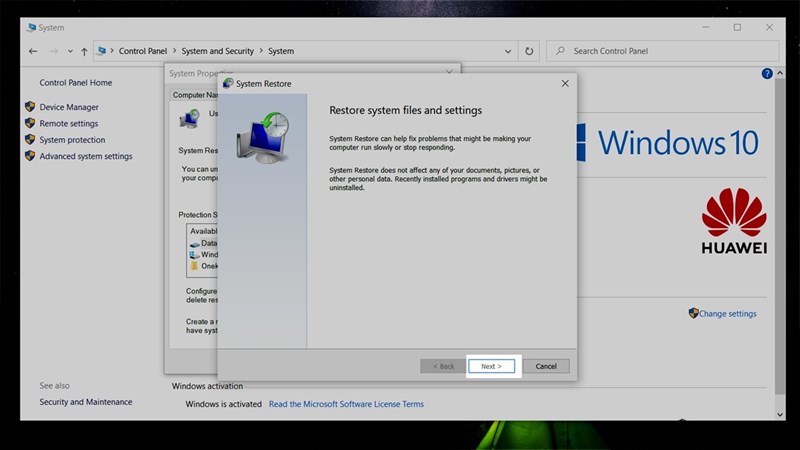Refresh the Control Panel view
The height and width of the screenshot is (450, 800).
tap(529, 51)
